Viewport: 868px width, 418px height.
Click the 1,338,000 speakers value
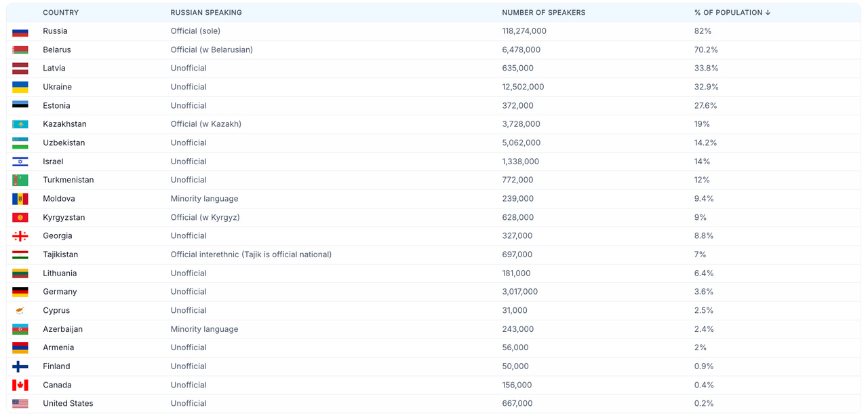(x=520, y=161)
